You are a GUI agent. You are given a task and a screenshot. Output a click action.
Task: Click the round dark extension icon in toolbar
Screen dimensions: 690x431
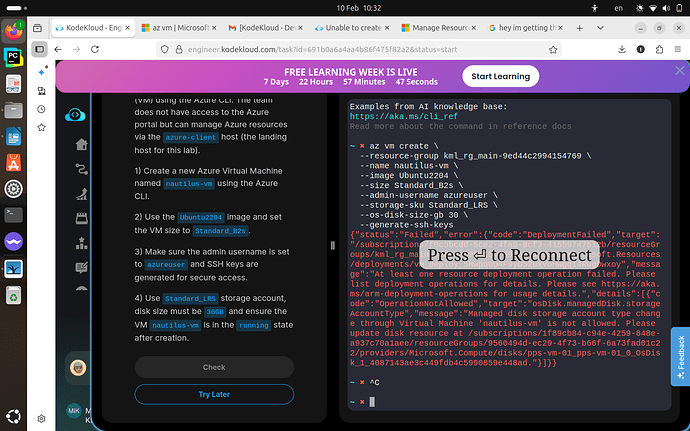coord(641,49)
